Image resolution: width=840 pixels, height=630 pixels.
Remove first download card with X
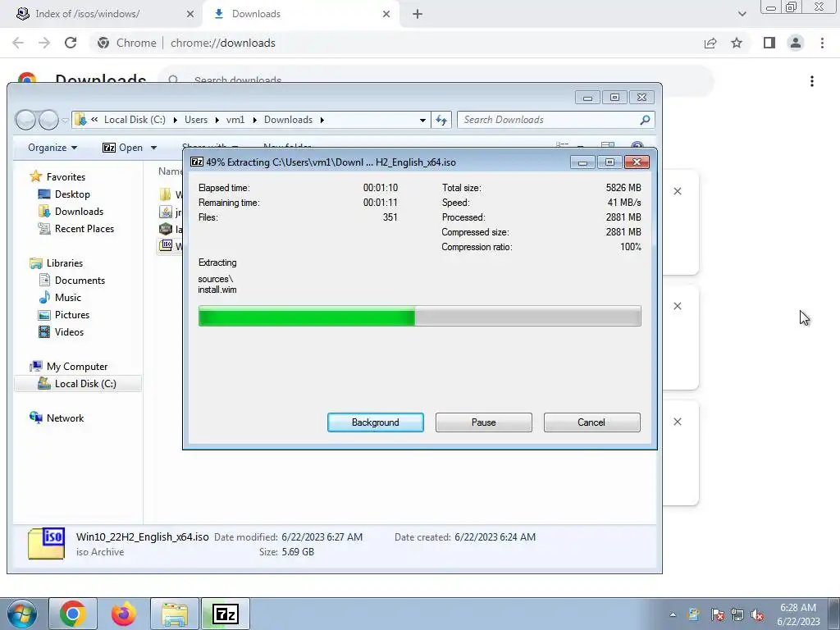677,191
